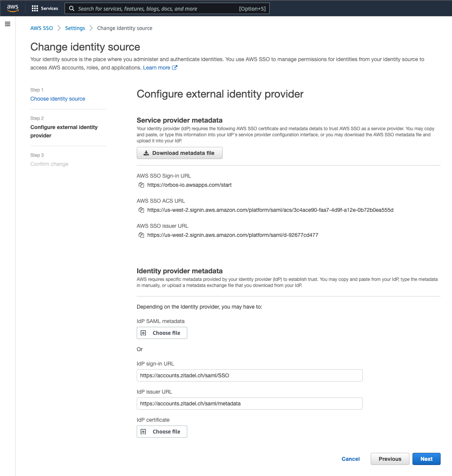Click the AWS logo in the navigation bar
This screenshot has width=452, height=476.
[x=13, y=8]
